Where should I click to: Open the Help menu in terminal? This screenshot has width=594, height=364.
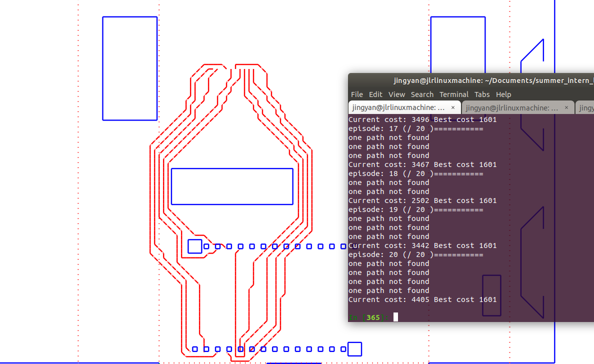(503, 94)
